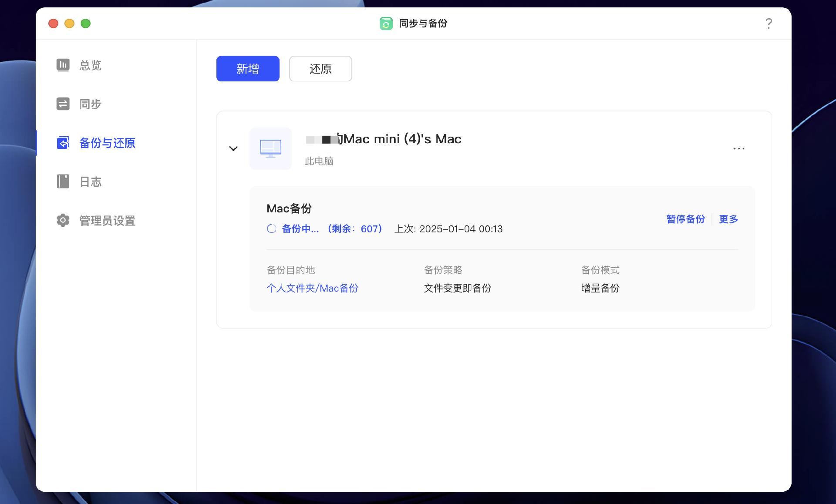
Task: Click the 备份中... (剩余: 607) status text
Action: coord(332,229)
